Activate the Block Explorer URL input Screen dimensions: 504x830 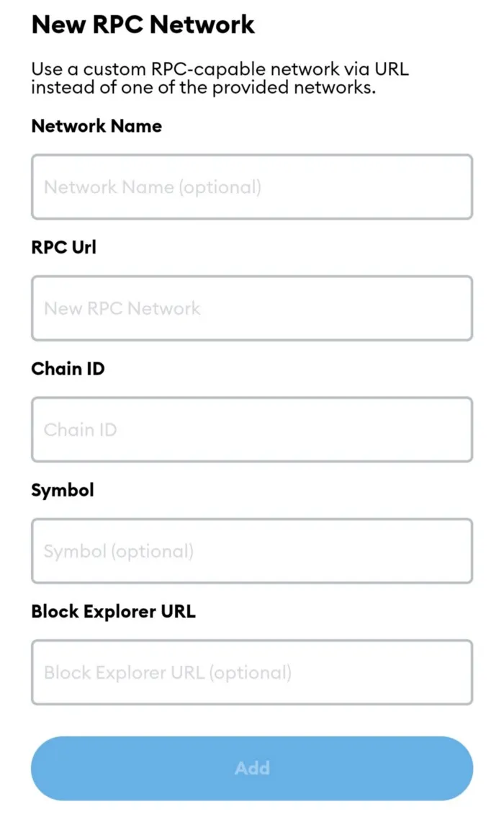(x=252, y=672)
